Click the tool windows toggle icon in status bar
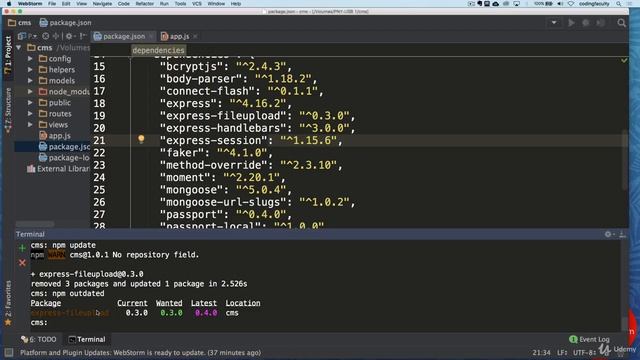640x360 pixels. (x=9, y=352)
